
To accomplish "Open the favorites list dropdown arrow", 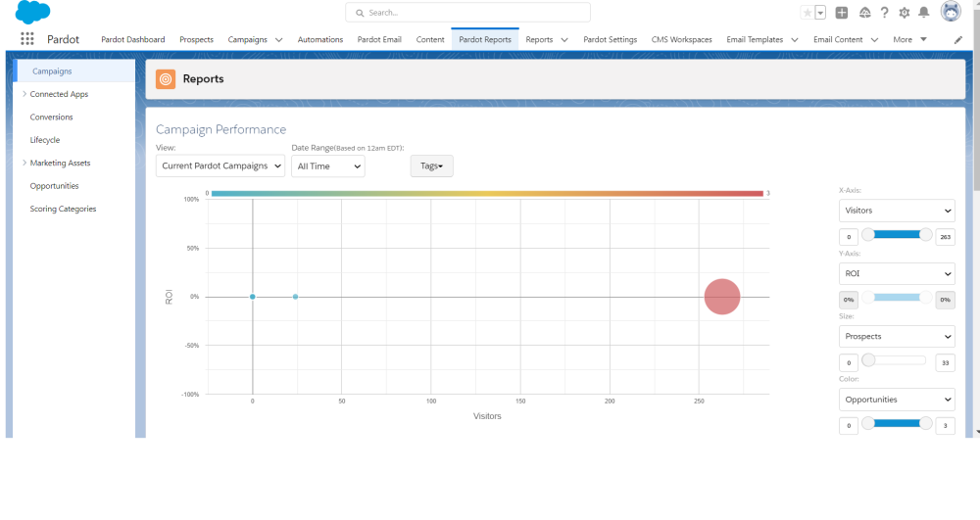I will (x=820, y=13).
